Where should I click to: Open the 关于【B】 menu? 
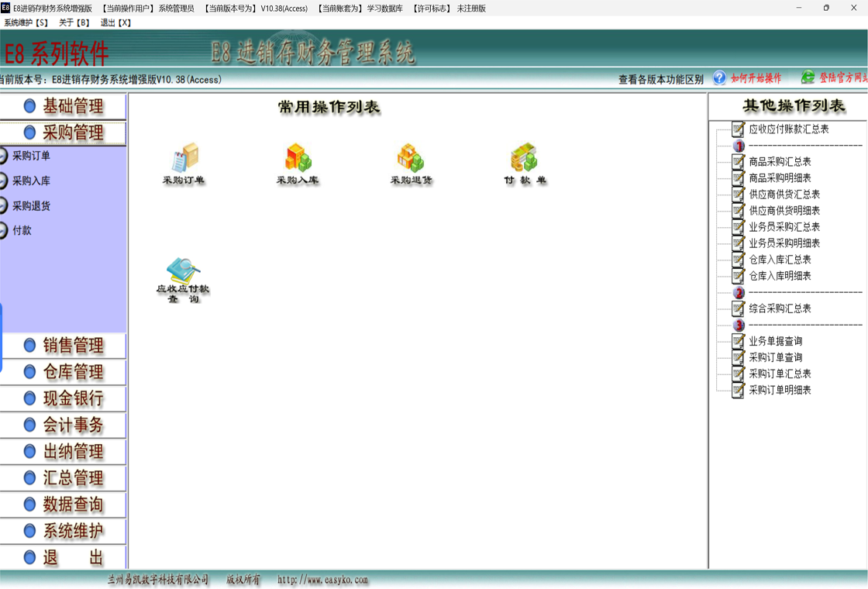(74, 22)
